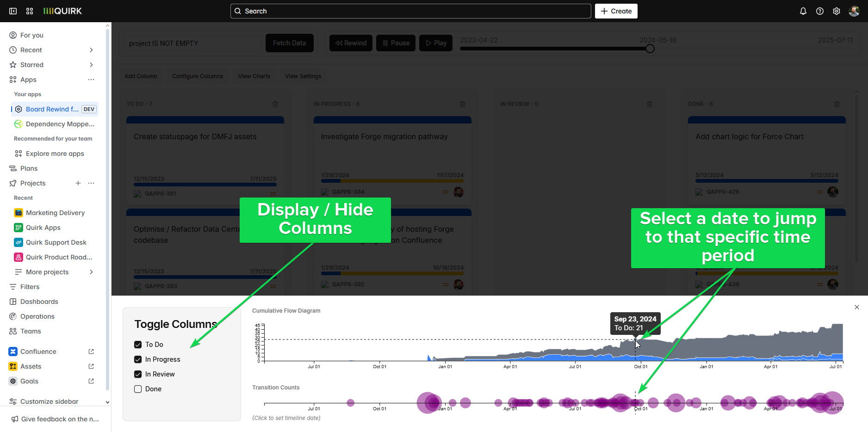Uncheck the In Progress column checkbox
The height and width of the screenshot is (432, 868).
click(x=138, y=359)
